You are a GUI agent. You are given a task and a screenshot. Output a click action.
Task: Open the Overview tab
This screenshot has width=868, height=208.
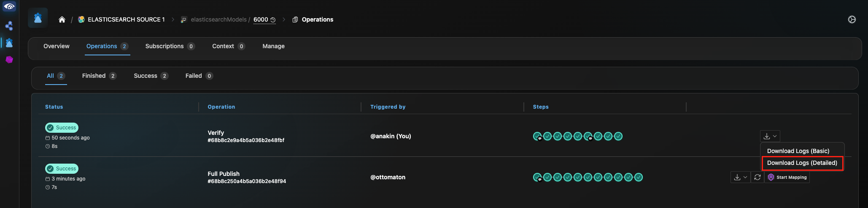click(57, 47)
